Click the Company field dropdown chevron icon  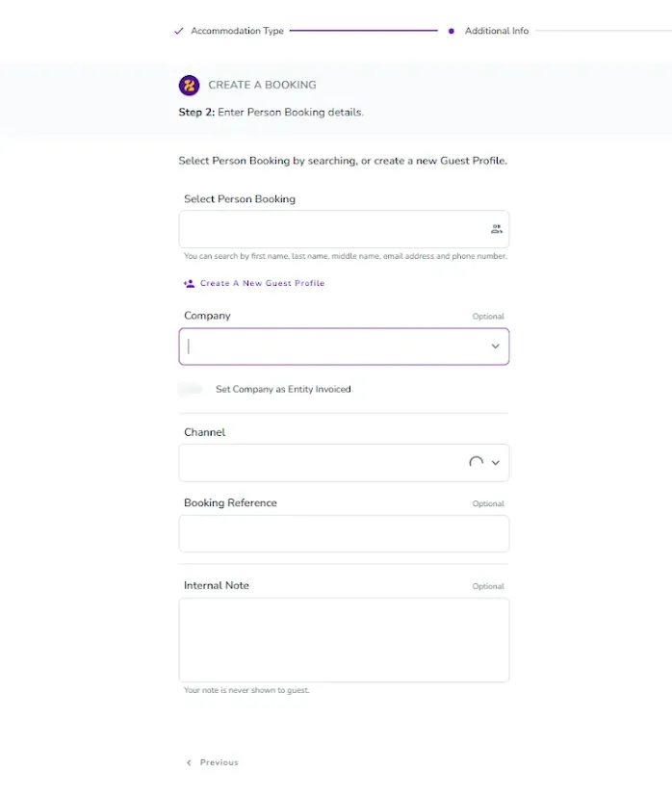[x=495, y=346]
